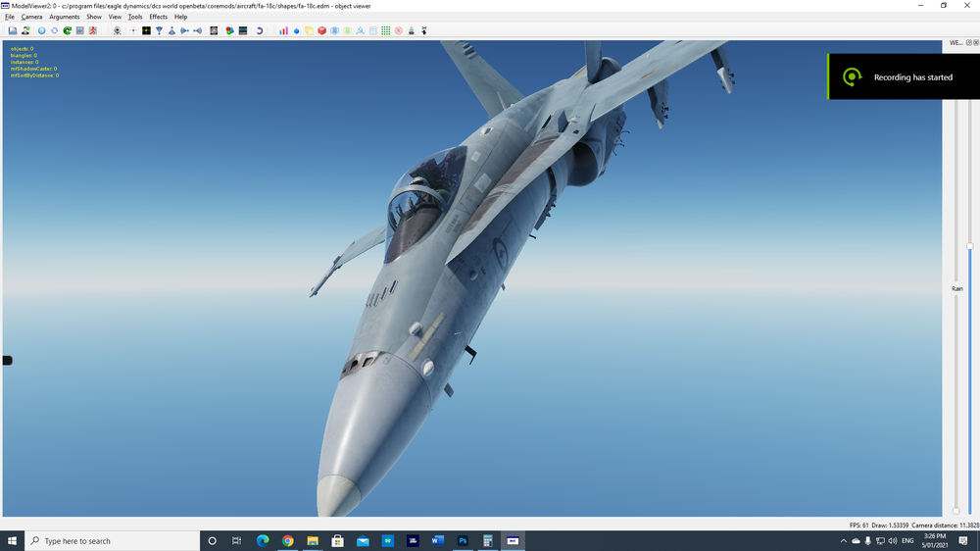Viewport: 980px width, 551px height.
Task: Click the purple undo arrow icon
Action: pos(260,30)
